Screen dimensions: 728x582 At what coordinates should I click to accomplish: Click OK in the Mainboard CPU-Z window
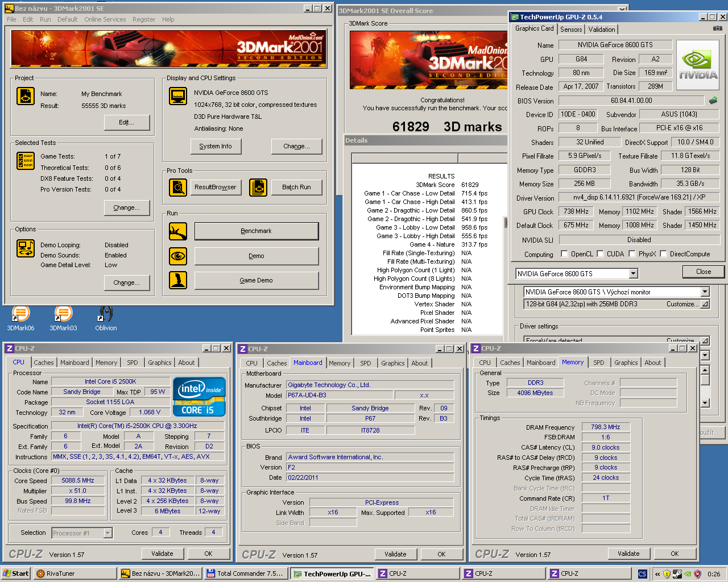[x=441, y=554]
